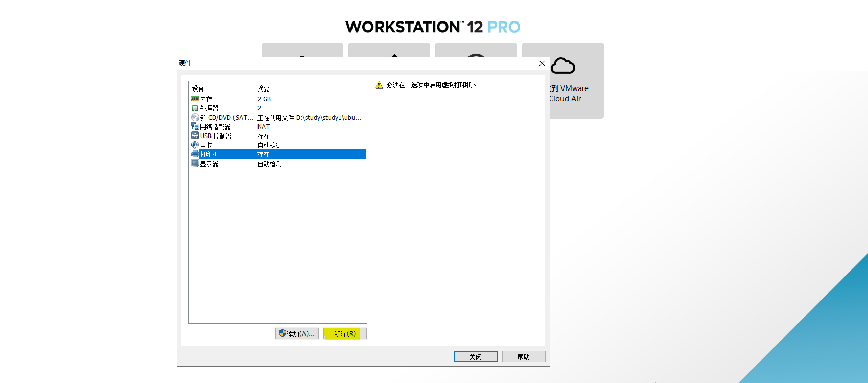Click the 2 GB memory summary value
The width and height of the screenshot is (868, 383).
[264, 99]
